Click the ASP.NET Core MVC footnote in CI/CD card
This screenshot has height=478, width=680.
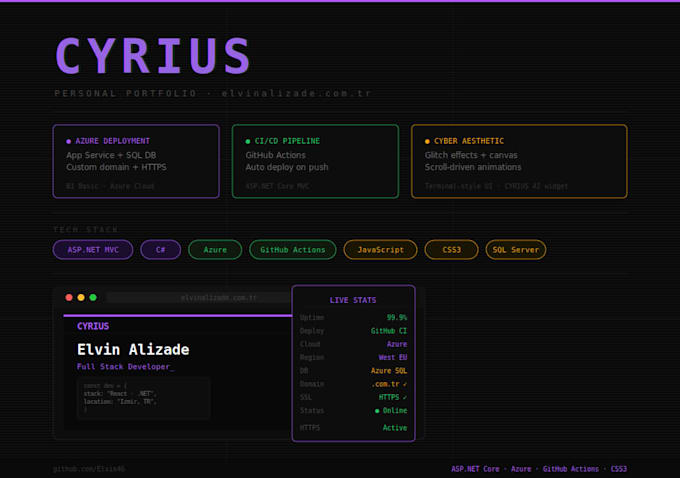pyautogui.click(x=278, y=186)
